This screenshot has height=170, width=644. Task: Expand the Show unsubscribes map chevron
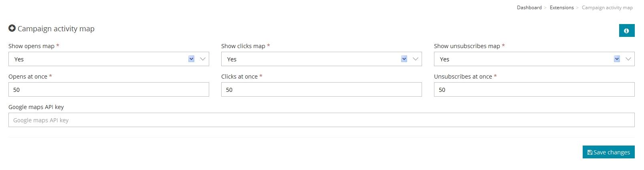(628, 59)
